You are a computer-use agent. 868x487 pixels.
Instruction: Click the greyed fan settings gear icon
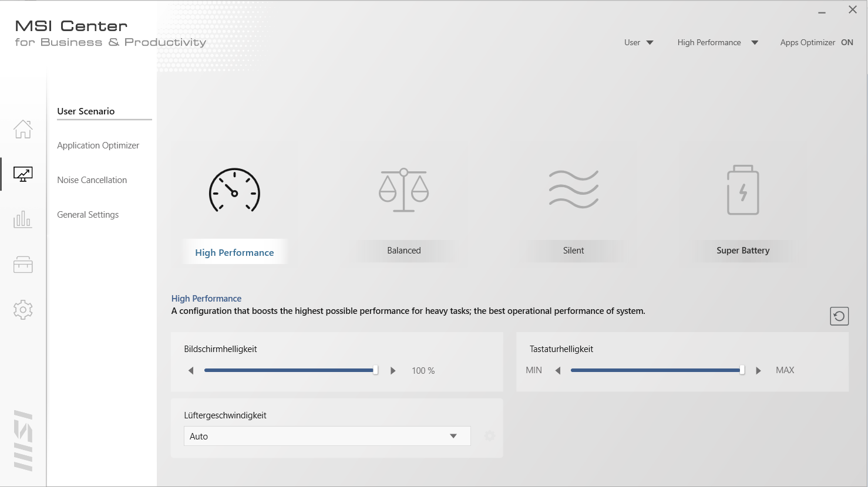[x=489, y=436]
